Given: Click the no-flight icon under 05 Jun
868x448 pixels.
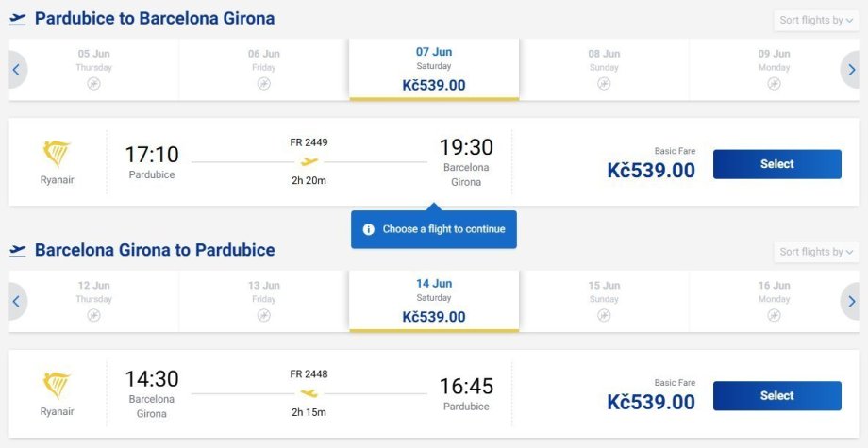Looking at the screenshot, I should click(x=94, y=84).
